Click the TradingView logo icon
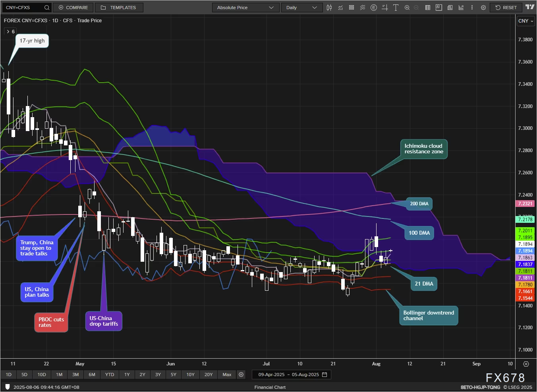The height and width of the screenshot is (392, 537). click(x=530, y=7)
